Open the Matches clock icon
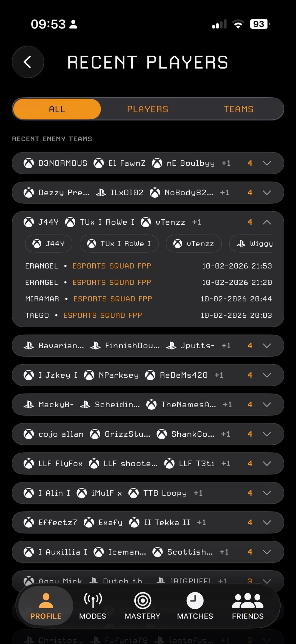This screenshot has width=296, height=644. pyautogui.click(x=195, y=601)
